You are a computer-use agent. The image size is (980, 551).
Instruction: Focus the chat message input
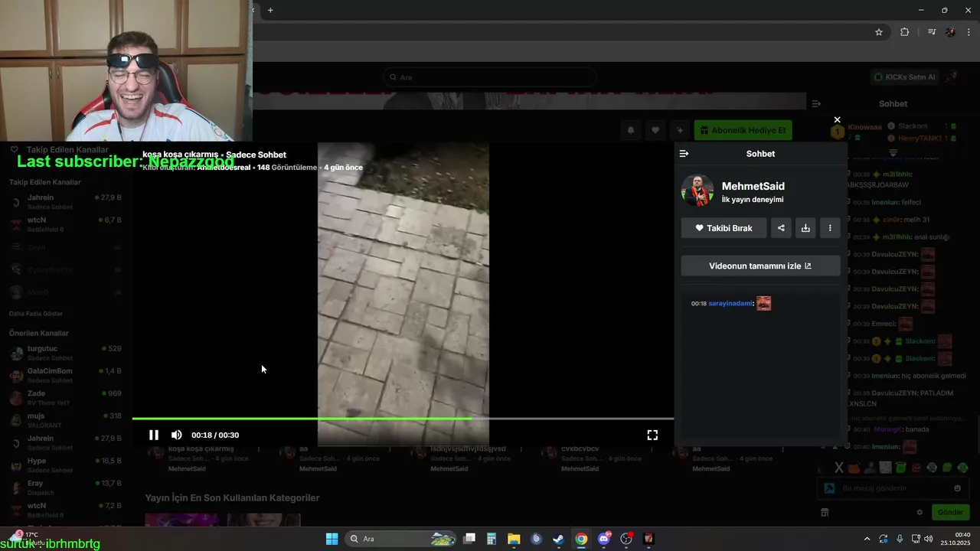tap(892, 488)
